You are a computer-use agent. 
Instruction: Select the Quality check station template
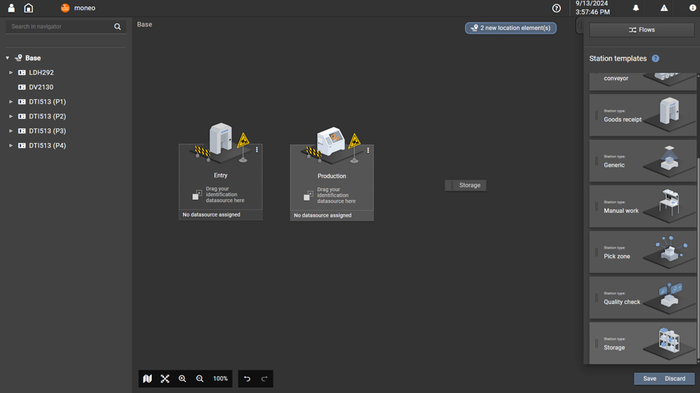tap(642, 297)
